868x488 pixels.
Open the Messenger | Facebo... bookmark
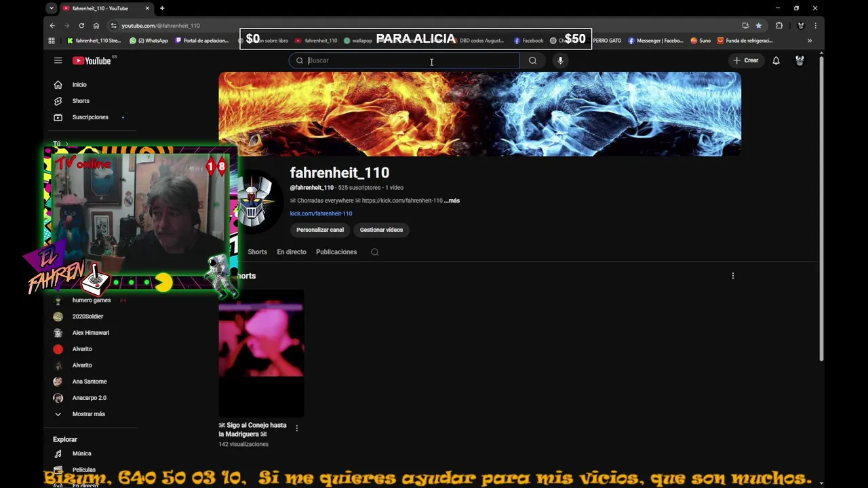[x=655, y=41]
